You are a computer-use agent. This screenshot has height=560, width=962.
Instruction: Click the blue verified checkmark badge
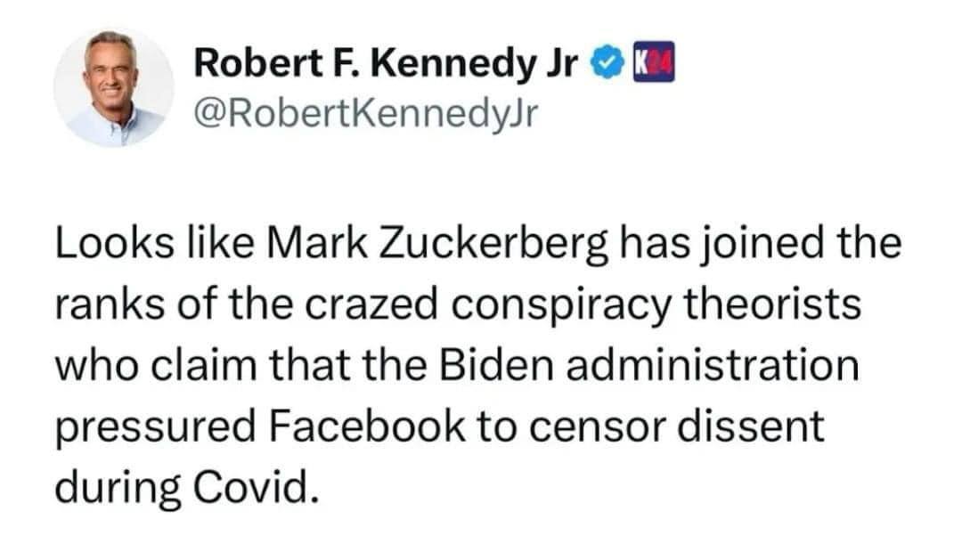click(608, 66)
